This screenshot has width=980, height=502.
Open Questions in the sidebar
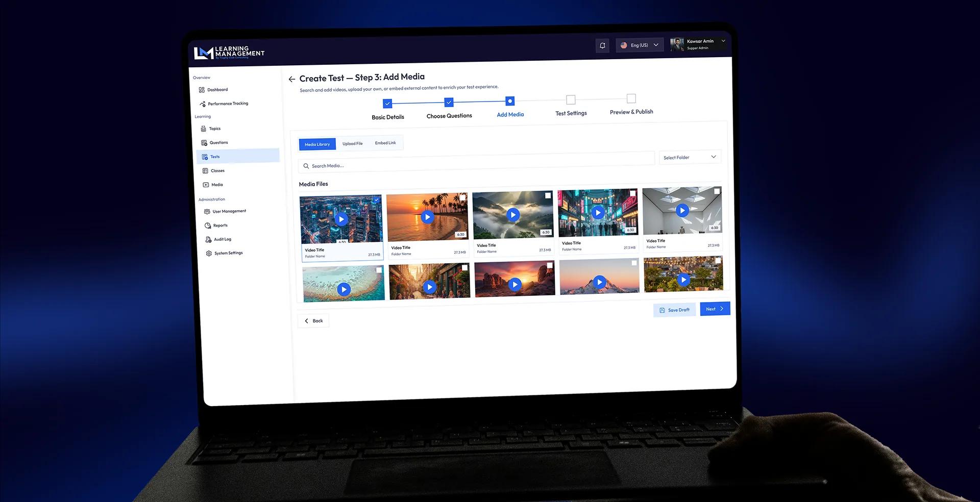[x=214, y=143]
